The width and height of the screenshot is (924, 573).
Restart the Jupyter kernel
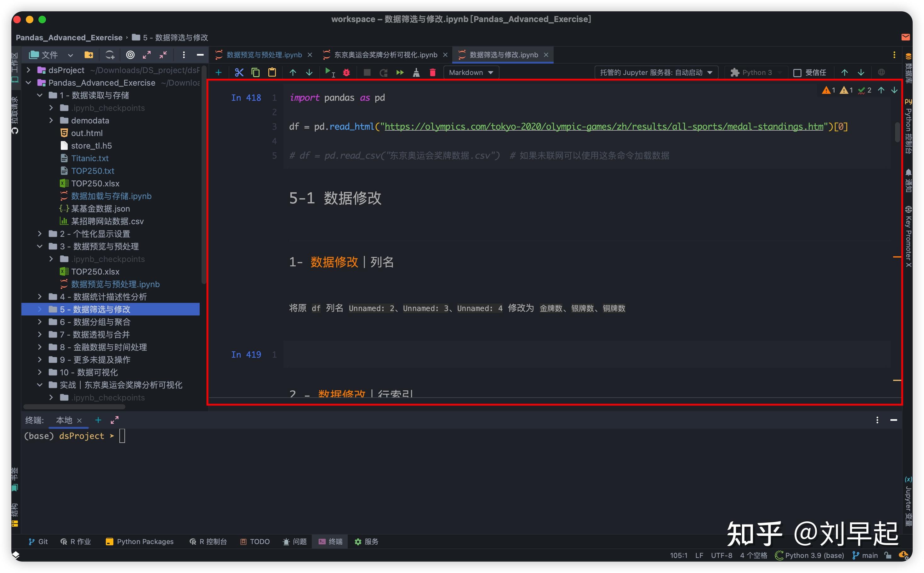click(x=383, y=72)
